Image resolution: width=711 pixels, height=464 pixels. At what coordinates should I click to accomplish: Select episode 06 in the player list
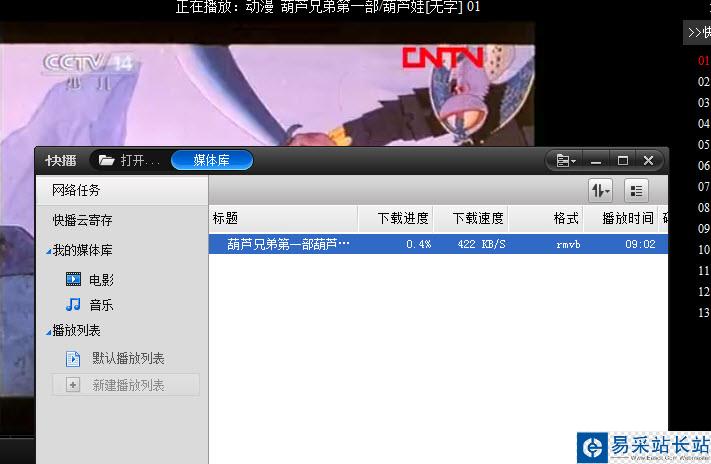[704, 166]
